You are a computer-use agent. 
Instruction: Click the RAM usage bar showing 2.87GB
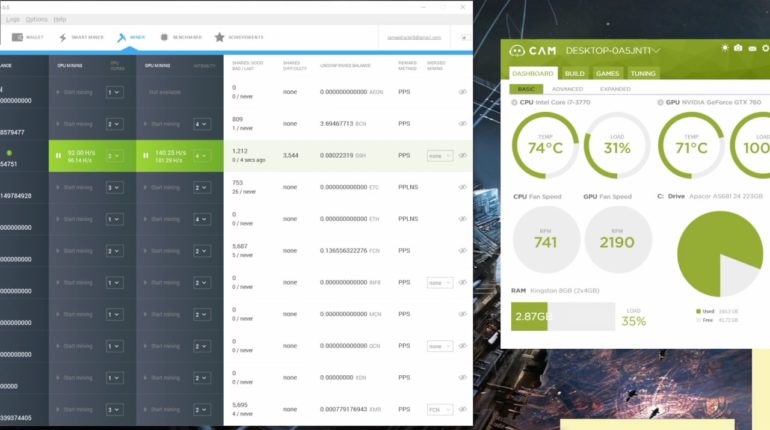coord(563,317)
